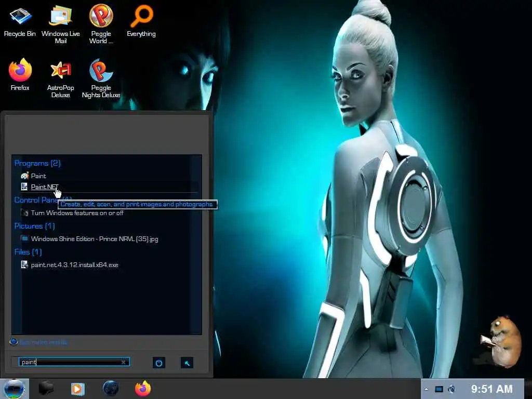Click the Start orb button
This screenshot has height=399, width=532.
click(14, 389)
